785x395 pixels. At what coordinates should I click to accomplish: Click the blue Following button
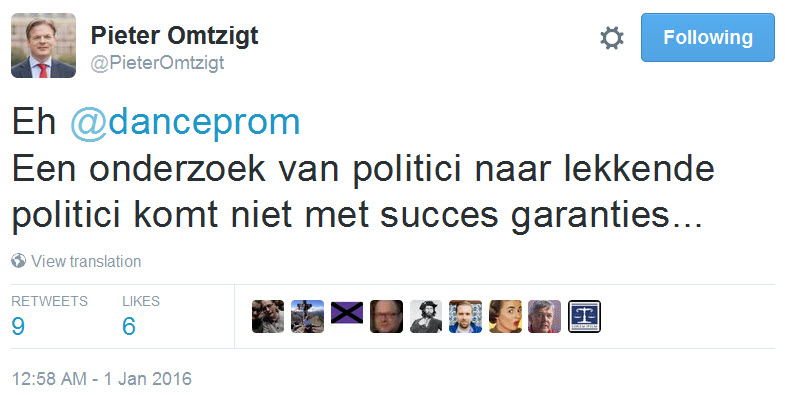[x=707, y=38]
